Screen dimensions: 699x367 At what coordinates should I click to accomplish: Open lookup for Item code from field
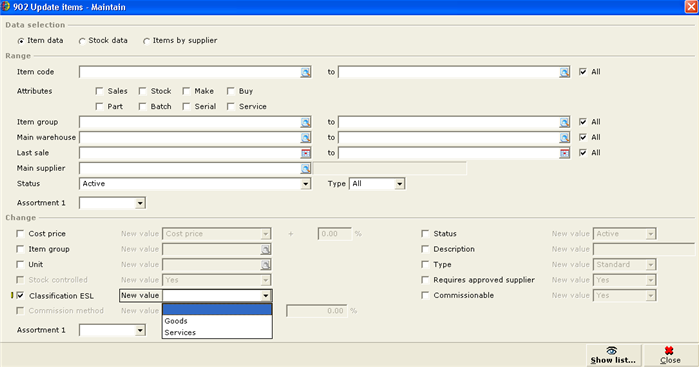click(305, 72)
